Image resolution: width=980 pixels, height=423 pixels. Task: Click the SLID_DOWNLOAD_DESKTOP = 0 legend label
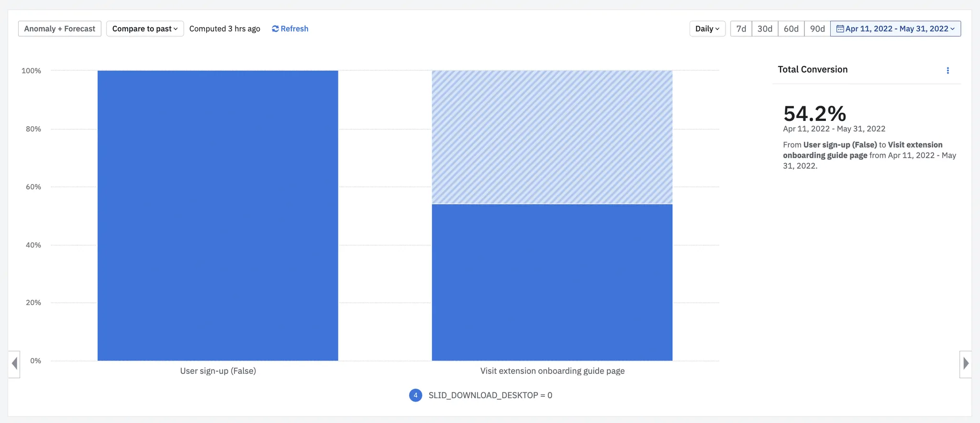pos(490,395)
